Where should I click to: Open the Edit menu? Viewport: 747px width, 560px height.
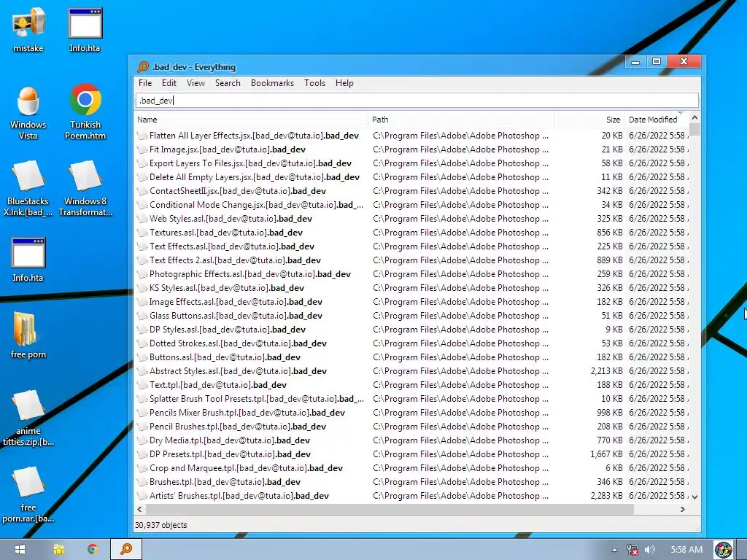[x=169, y=83]
